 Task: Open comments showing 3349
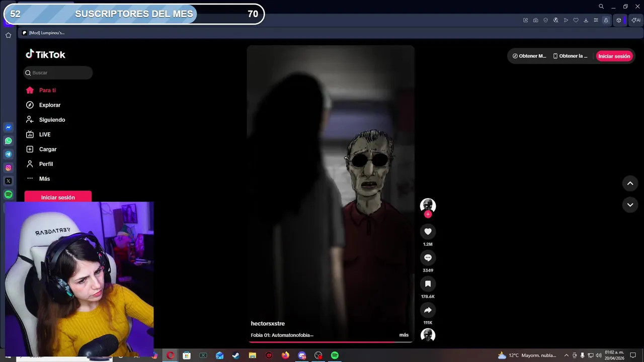click(x=428, y=257)
